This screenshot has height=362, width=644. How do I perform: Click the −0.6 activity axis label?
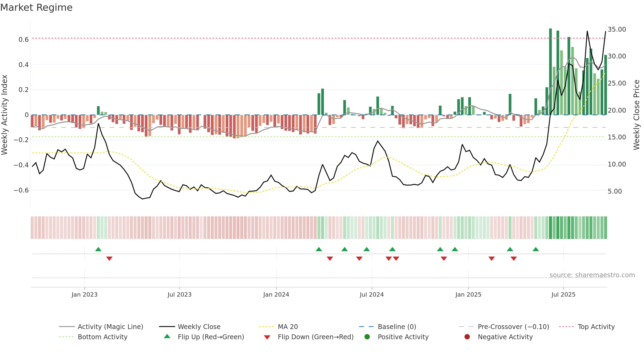click(21, 190)
